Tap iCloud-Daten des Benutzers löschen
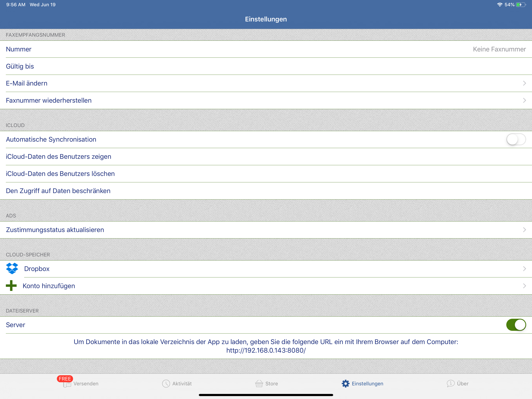This screenshot has height=399, width=532. pos(60,174)
